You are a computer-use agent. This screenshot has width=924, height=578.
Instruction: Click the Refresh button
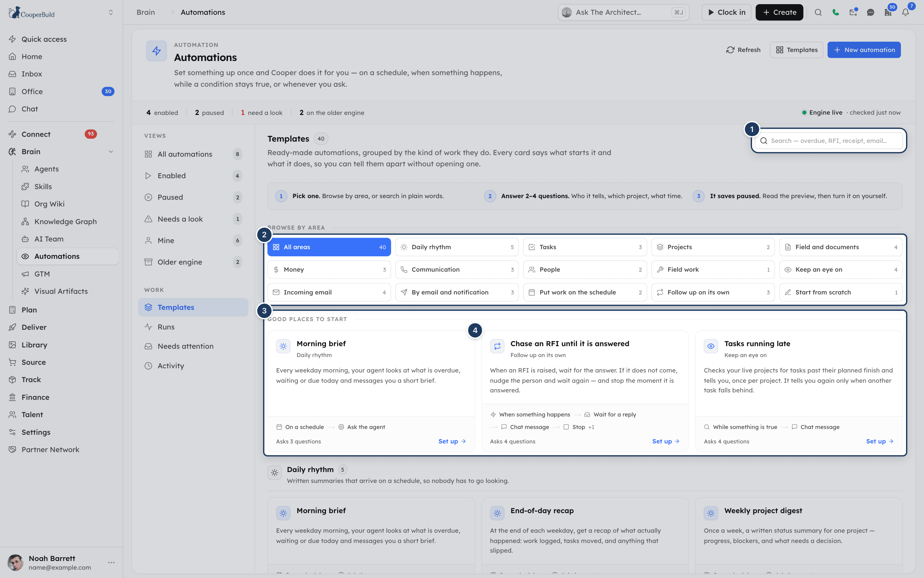click(x=743, y=50)
